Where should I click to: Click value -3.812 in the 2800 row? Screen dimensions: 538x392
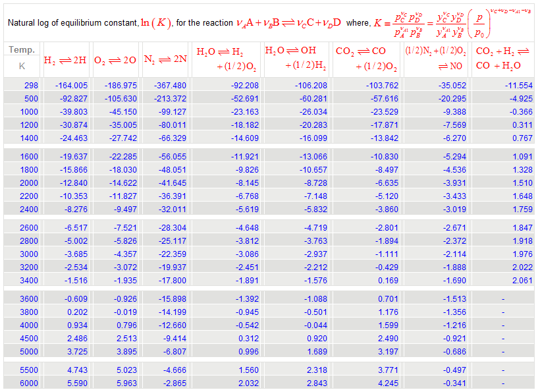[247, 241]
